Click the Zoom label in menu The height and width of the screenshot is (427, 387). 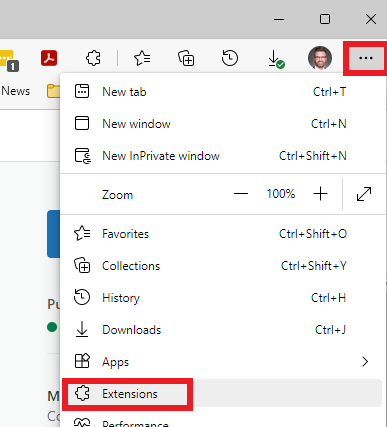click(x=117, y=195)
